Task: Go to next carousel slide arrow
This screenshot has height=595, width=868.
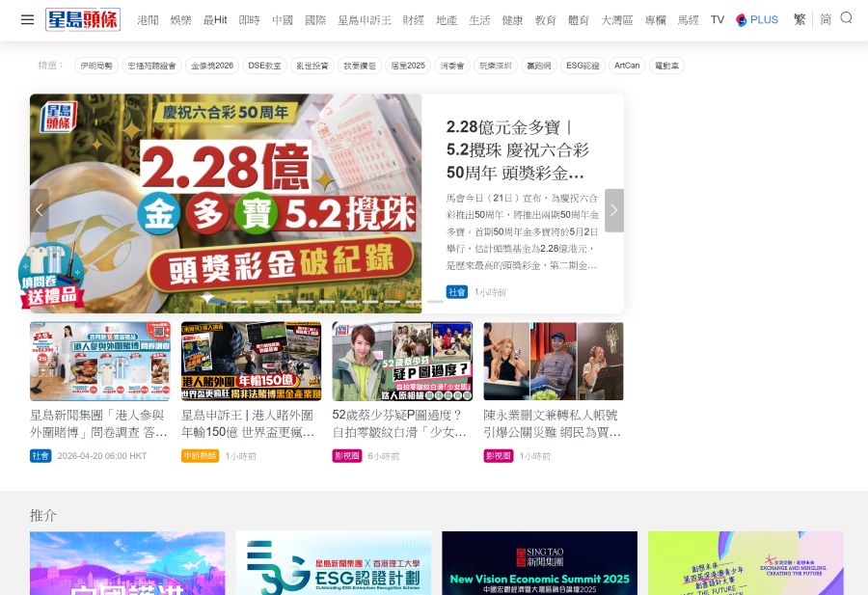Action: point(613,210)
